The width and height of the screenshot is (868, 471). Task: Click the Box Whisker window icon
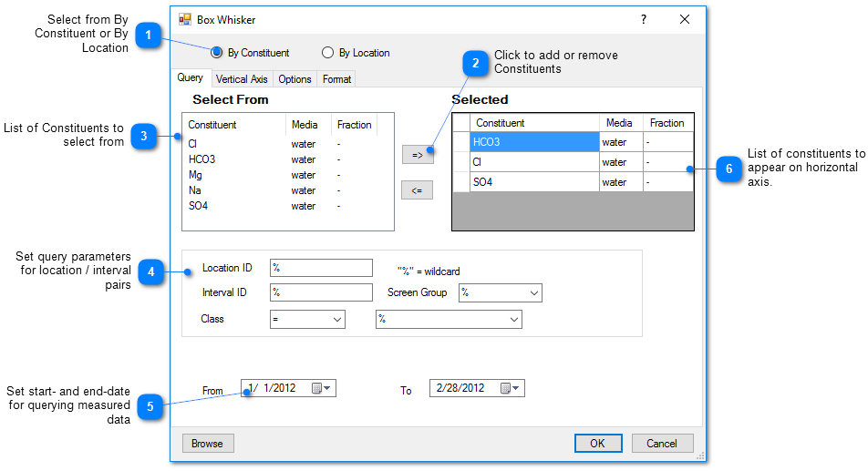(x=185, y=19)
